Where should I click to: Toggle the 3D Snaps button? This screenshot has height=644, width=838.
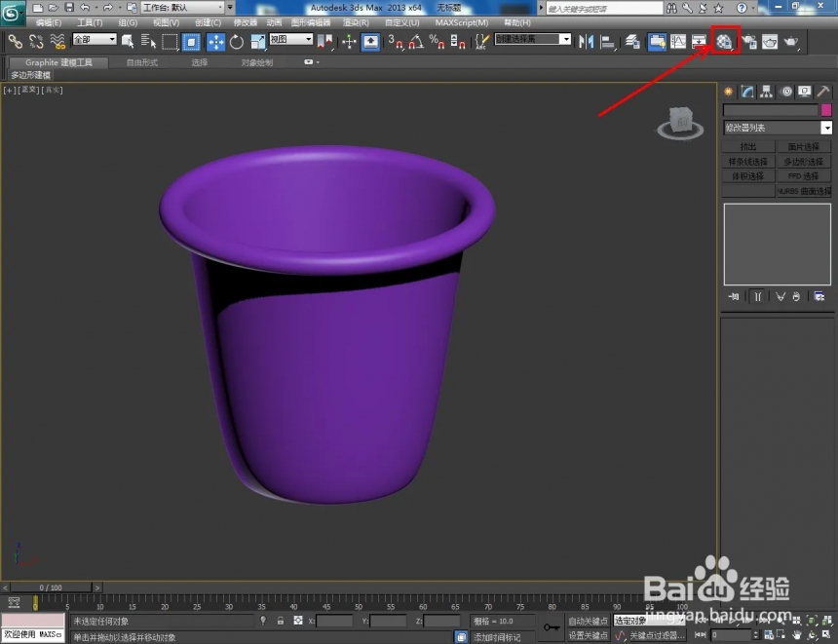[x=396, y=41]
